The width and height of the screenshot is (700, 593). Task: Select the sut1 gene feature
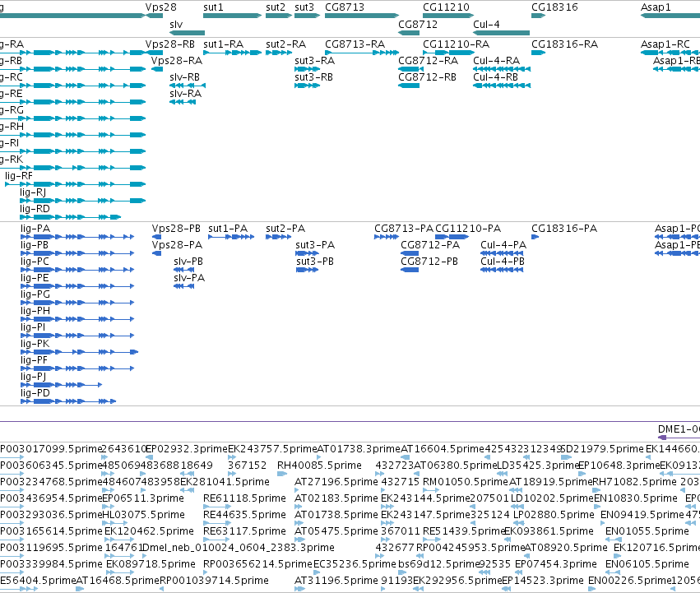coord(232,16)
